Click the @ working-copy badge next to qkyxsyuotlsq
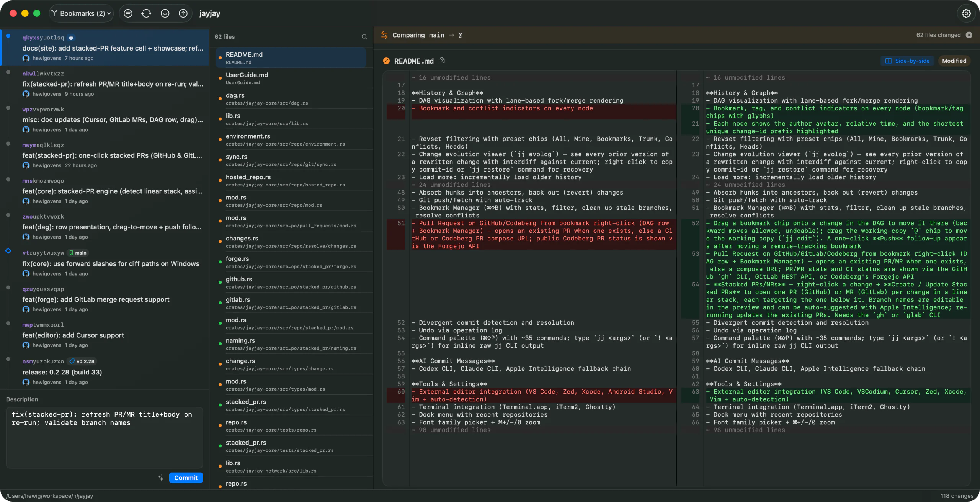980x502 pixels. click(x=71, y=38)
